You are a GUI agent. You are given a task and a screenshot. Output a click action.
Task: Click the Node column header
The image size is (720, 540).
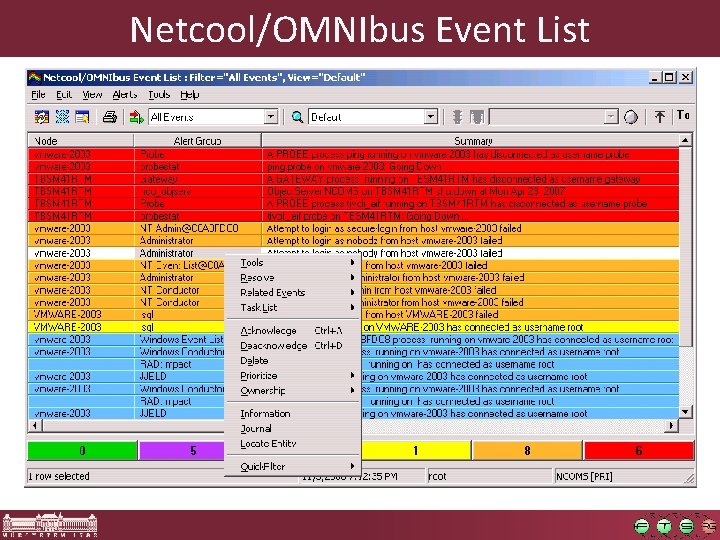pyautogui.click(x=81, y=141)
